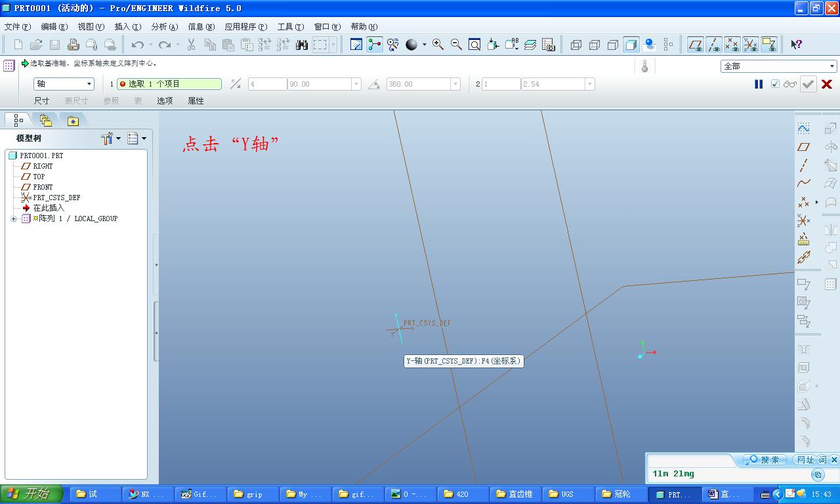Screen dimensions: 840x504
Task: Toggle coordinate systems display
Action: (751, 45)
